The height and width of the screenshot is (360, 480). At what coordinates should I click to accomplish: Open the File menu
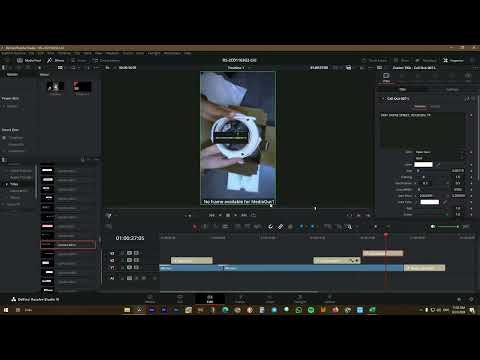(31, 53)
